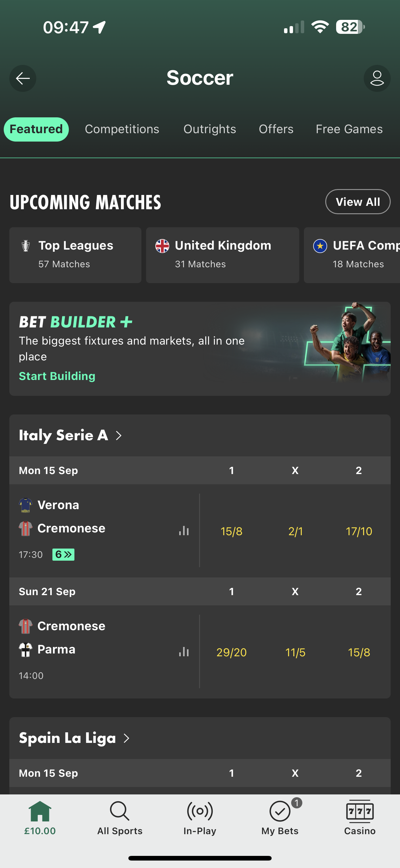The image size is (400, 868).
Task: Open Start Building in Bet Builder banner
Action: (56, 376)
